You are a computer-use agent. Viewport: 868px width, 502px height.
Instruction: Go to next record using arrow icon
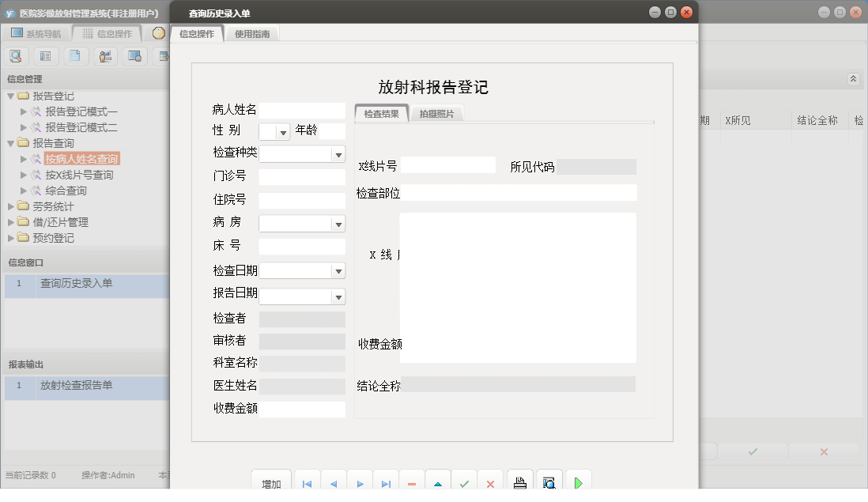[359, 481]
